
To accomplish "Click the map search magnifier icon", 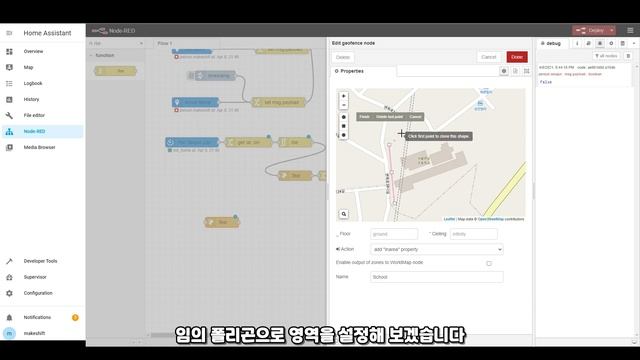I will click(344, 214).
